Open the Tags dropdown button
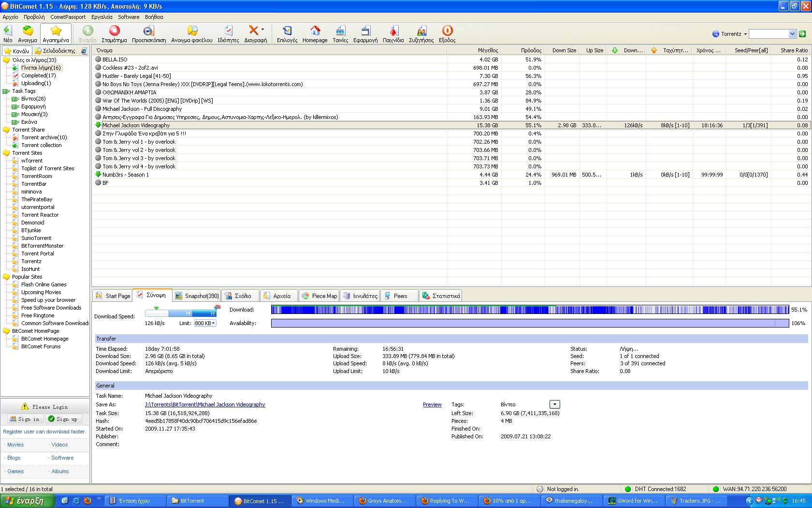 pyautogui.click(x=555, y=404)
